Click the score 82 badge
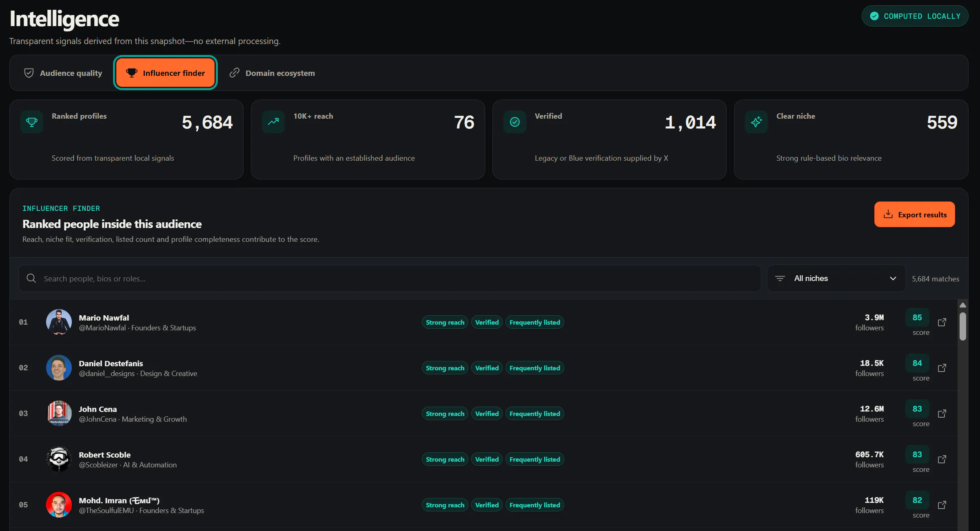This screenshot has width=980, height=531. click(917, 500)
